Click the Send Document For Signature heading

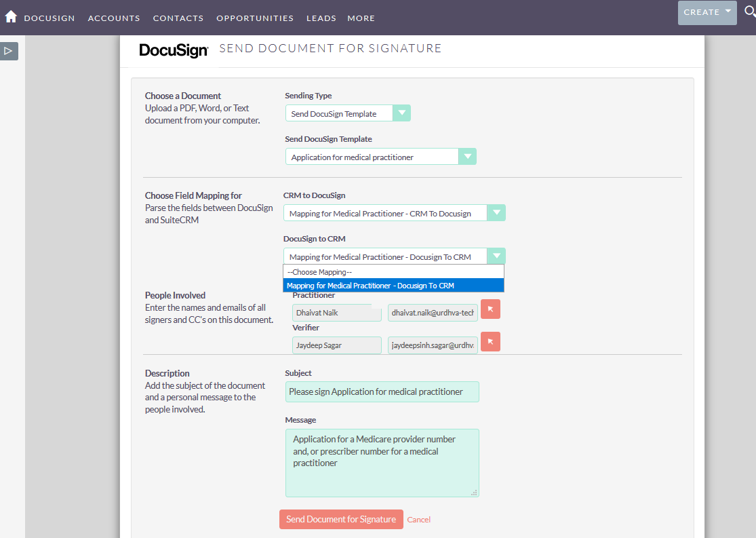(x=330, y=48)
